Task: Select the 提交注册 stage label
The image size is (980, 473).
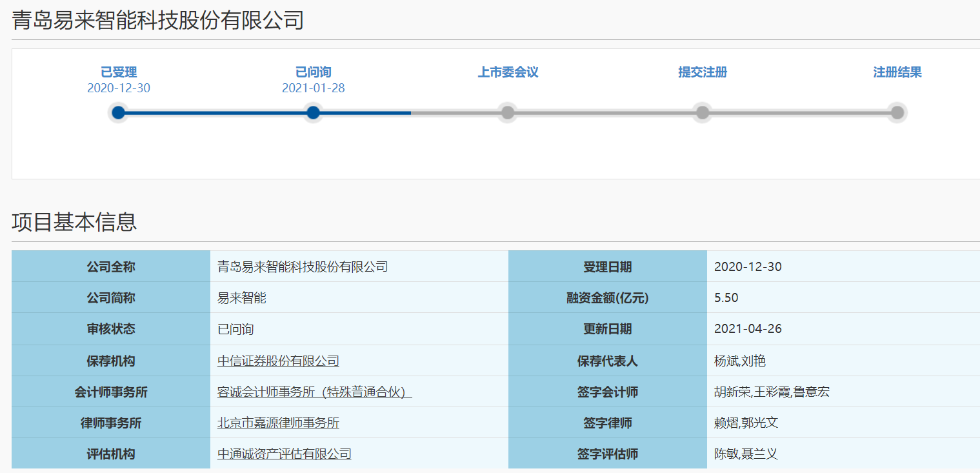Action: [703, 72]
